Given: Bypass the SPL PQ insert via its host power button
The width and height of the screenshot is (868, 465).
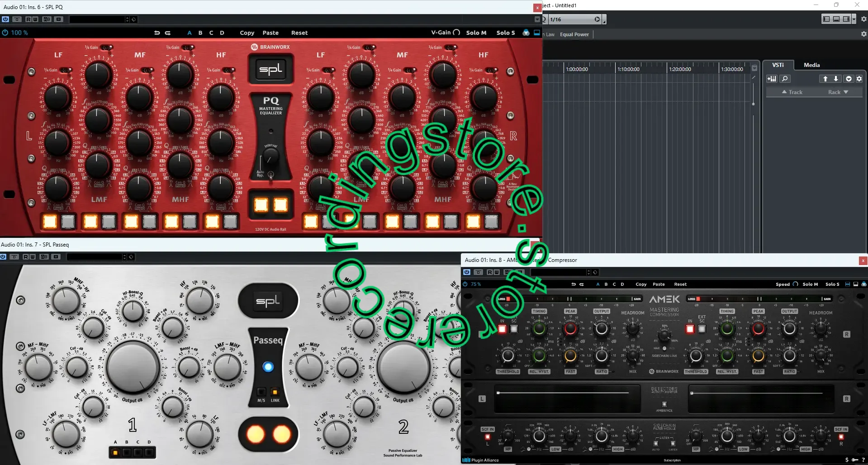Looking at the screenshot, I should [x=5, y=19].
